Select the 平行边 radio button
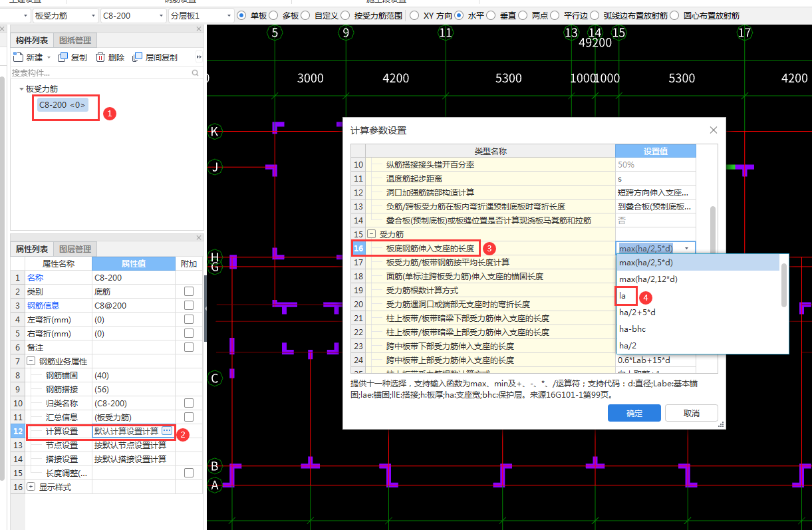Image resolution: width=812 pixels, height=530 pixels. [554, 15]
